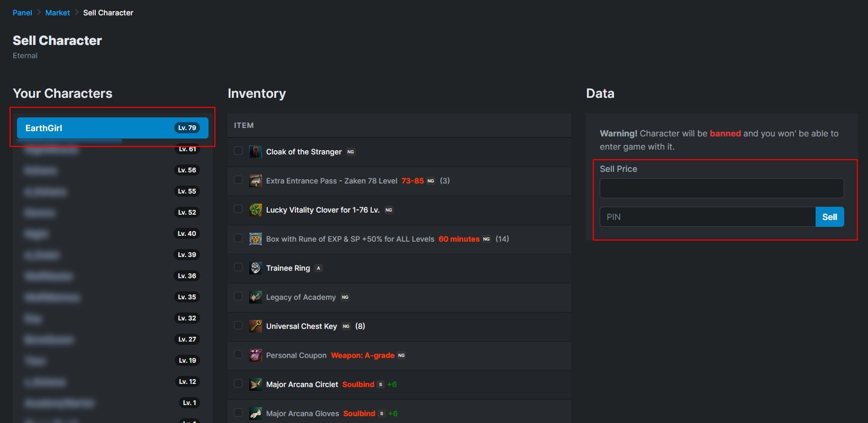Tick the Cloak of the Stranger checkbox

click(x=238, y=151)
